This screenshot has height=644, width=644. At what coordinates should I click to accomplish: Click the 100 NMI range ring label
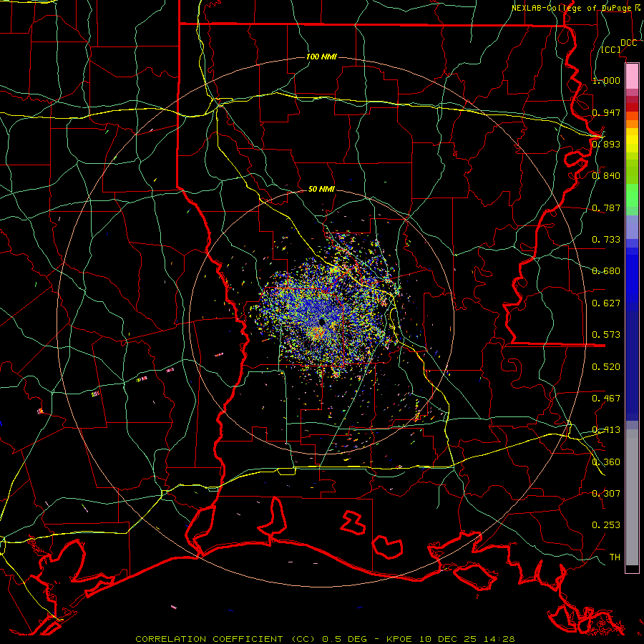click(x=321, y=57)
